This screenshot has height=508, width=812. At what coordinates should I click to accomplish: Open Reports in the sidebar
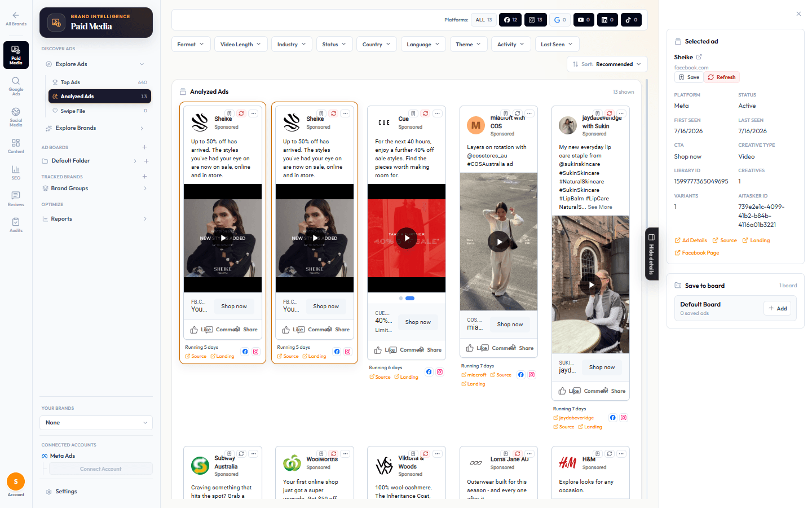96,219
